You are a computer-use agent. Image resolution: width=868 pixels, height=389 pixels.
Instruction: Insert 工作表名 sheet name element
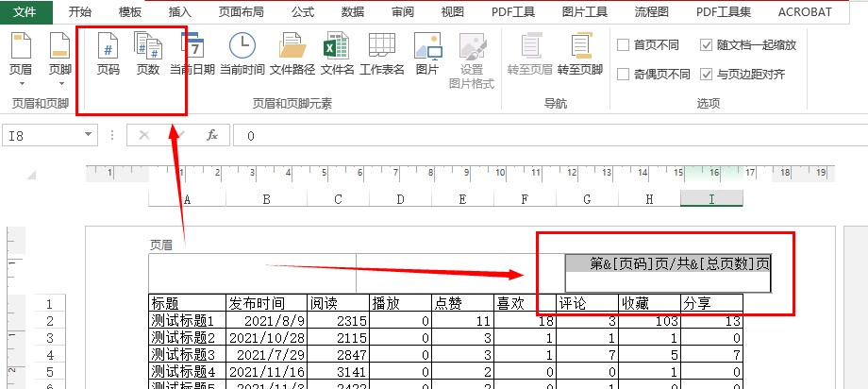[x=382, y=55]
